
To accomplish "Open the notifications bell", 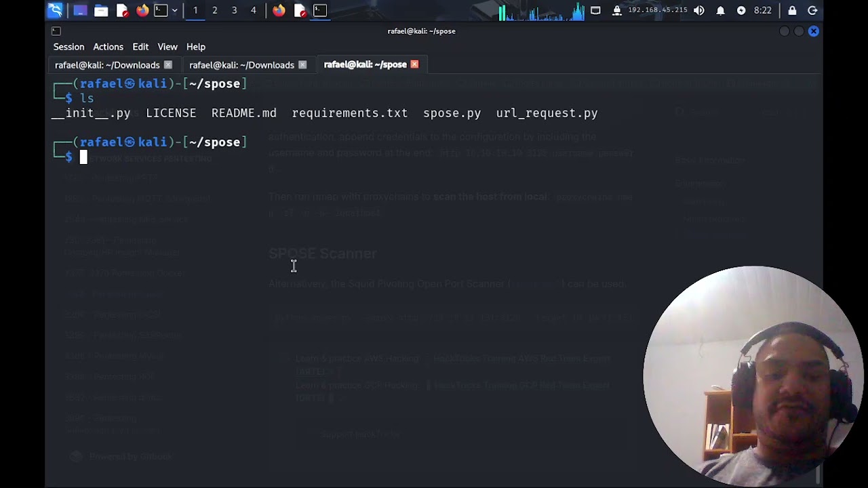I will pos(721,10).
